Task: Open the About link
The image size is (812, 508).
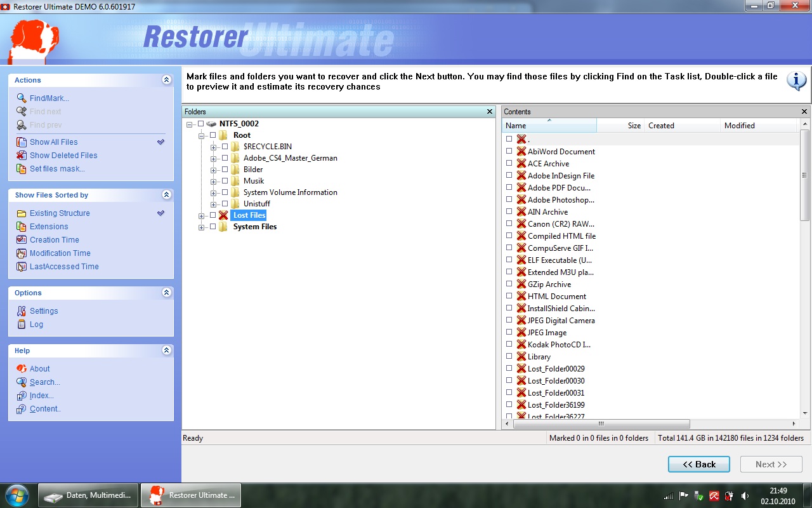Action: pyautogui.click(x=39, y=369)
